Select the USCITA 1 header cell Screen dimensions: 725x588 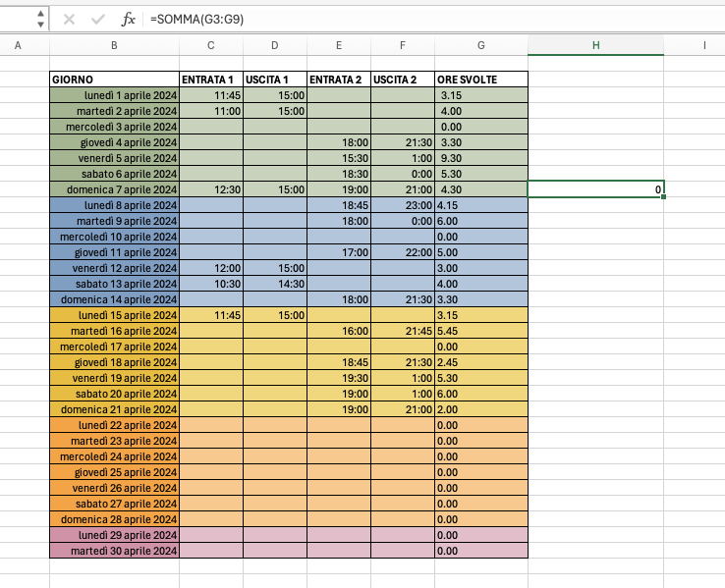(275, 80)
